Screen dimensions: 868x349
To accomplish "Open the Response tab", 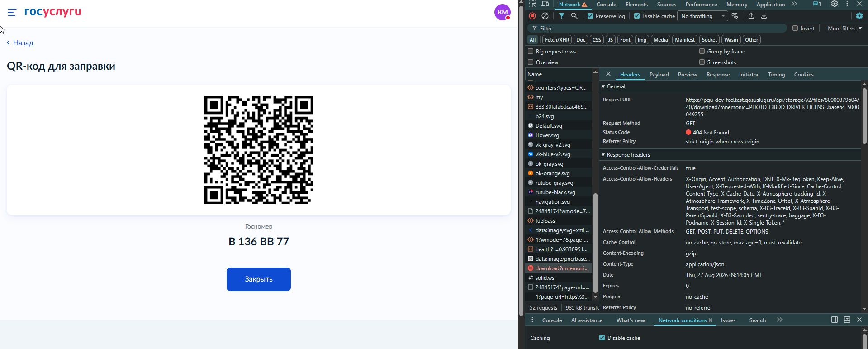I will pos(718,75).
